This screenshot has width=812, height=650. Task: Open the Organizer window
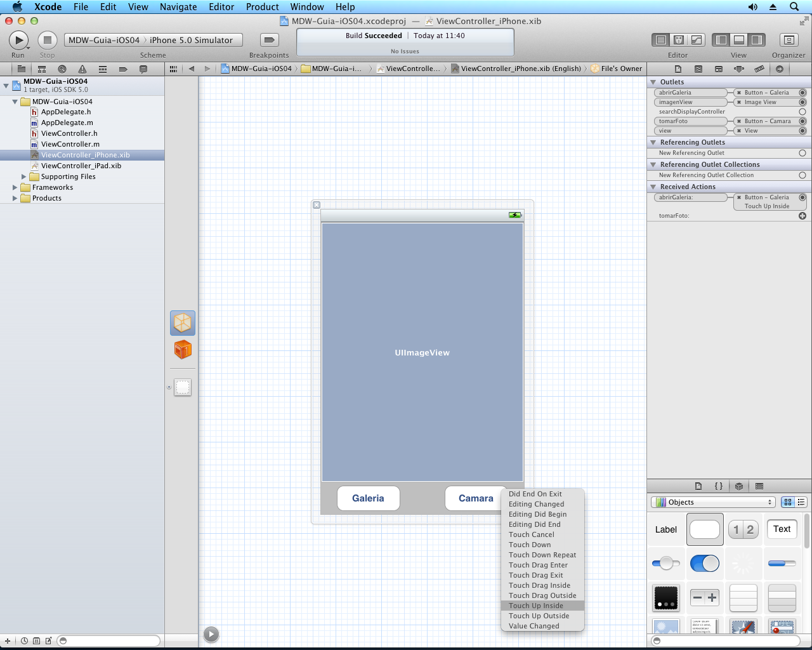point(789,40)
